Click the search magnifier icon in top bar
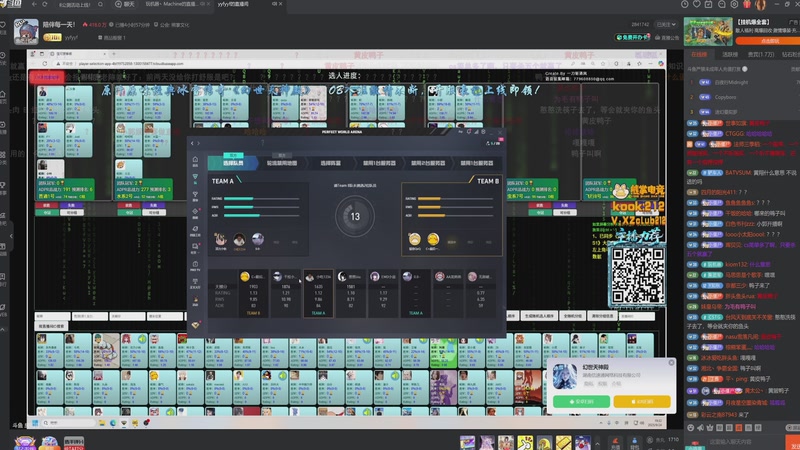Image resolution: width=800 pixels, height=450 pixels. pyautogui.click(x=101, y=4)
